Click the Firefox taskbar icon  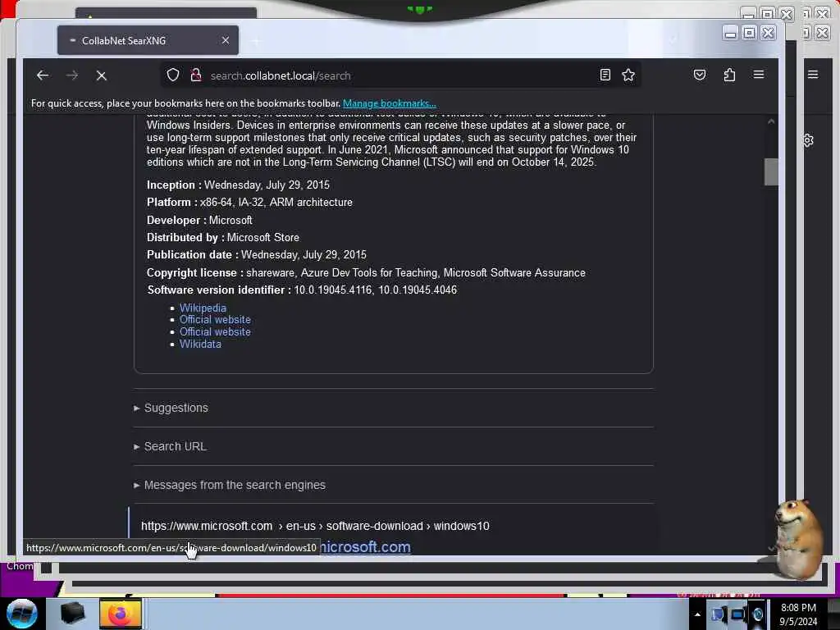point(121,614)
